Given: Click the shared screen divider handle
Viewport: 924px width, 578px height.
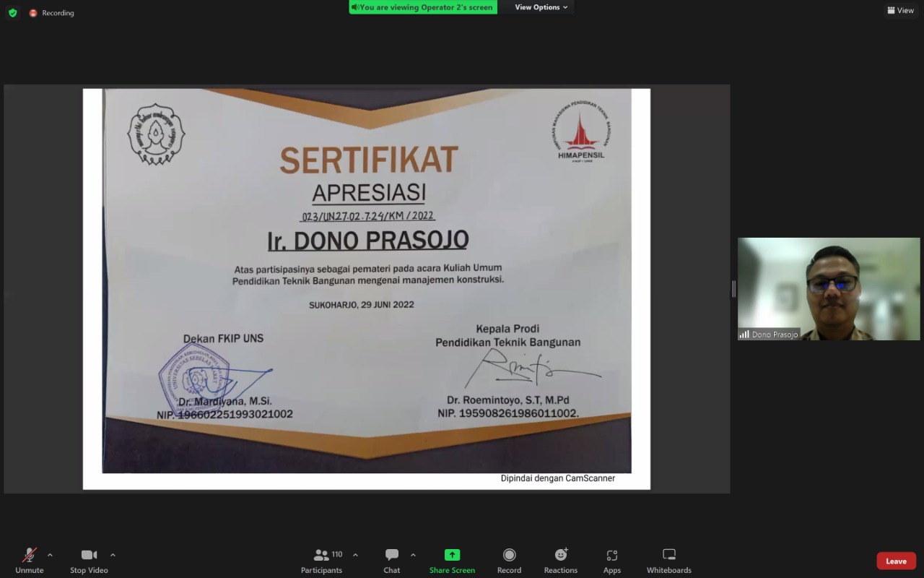Looking at the screenshot, I should (x=733, y=289).
